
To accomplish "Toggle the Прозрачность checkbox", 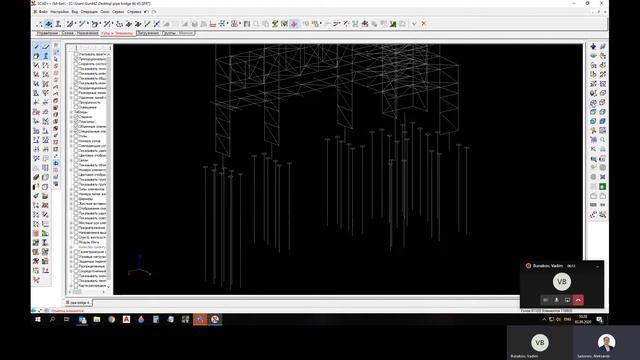I will [x=76, y=102].
